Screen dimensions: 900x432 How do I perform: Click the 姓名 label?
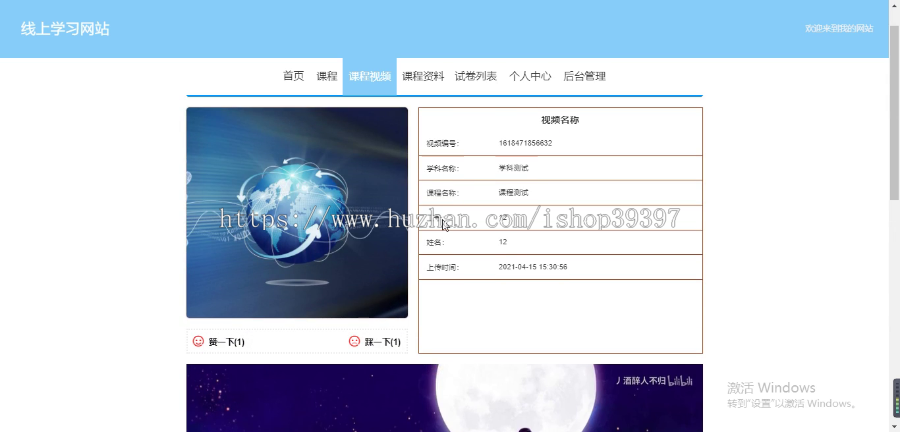pyautogui.click(x=435, y=243)
